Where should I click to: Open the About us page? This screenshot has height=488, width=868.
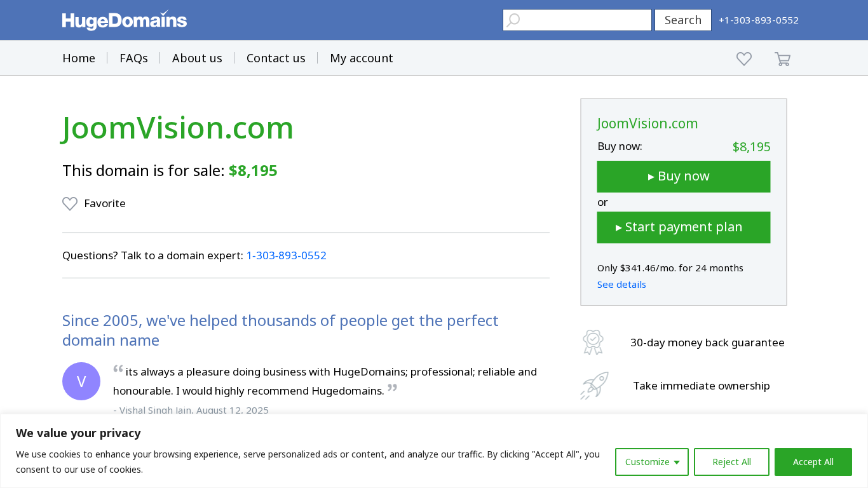[x=197, y=58]
